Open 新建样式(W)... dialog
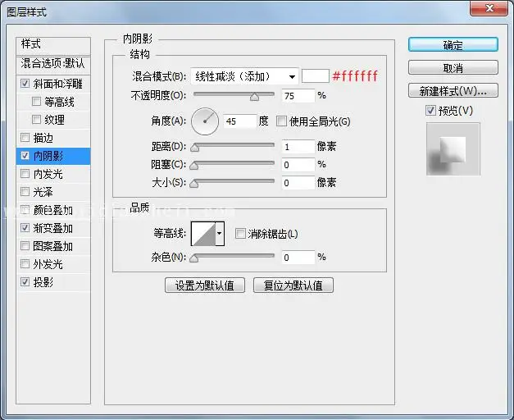 (x=453, y=90)
